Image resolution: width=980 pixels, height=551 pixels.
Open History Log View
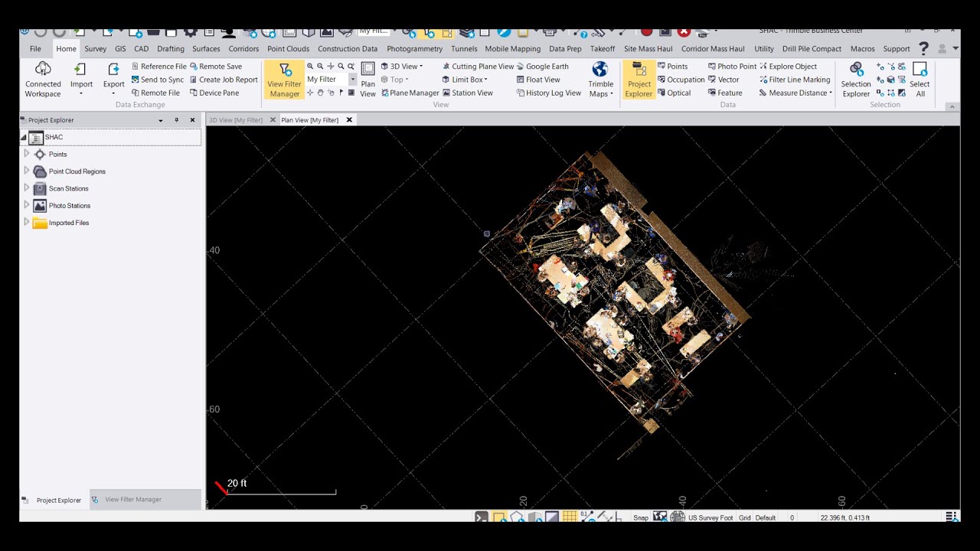point(548,93)
